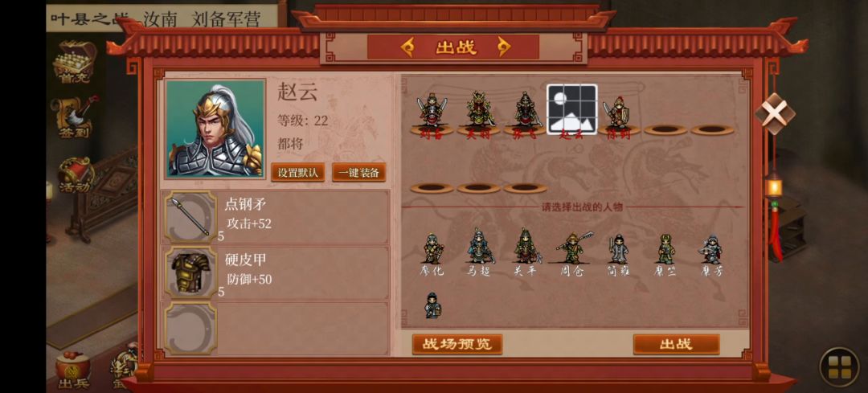Open the 签到 sign-in icon
This screenshot has width=868, height=393.
pyautogui.click(x=74, y=117)
